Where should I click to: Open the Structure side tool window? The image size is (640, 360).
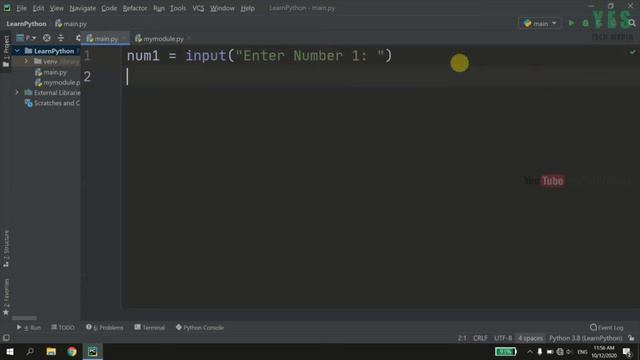point(6,248)
